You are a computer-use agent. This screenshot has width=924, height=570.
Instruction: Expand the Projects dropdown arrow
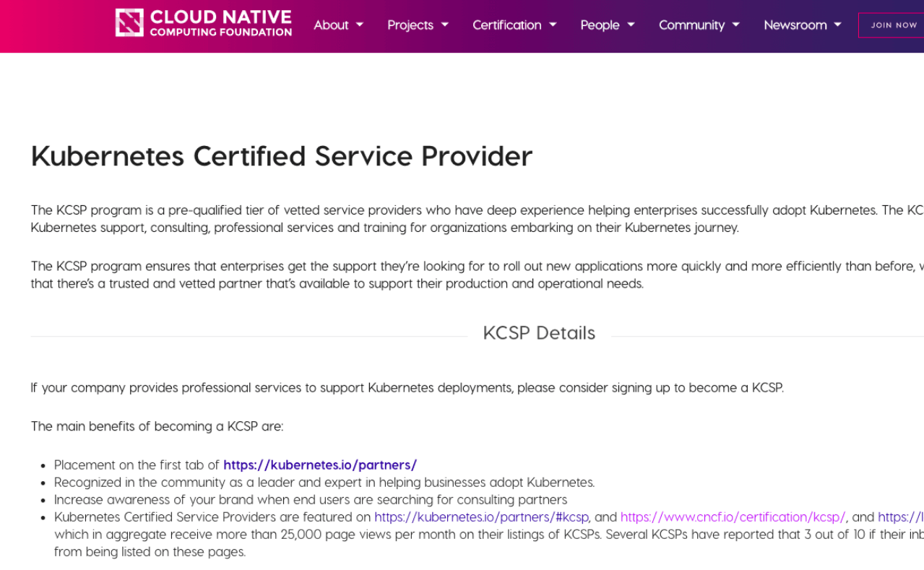(x=444, y=25)
